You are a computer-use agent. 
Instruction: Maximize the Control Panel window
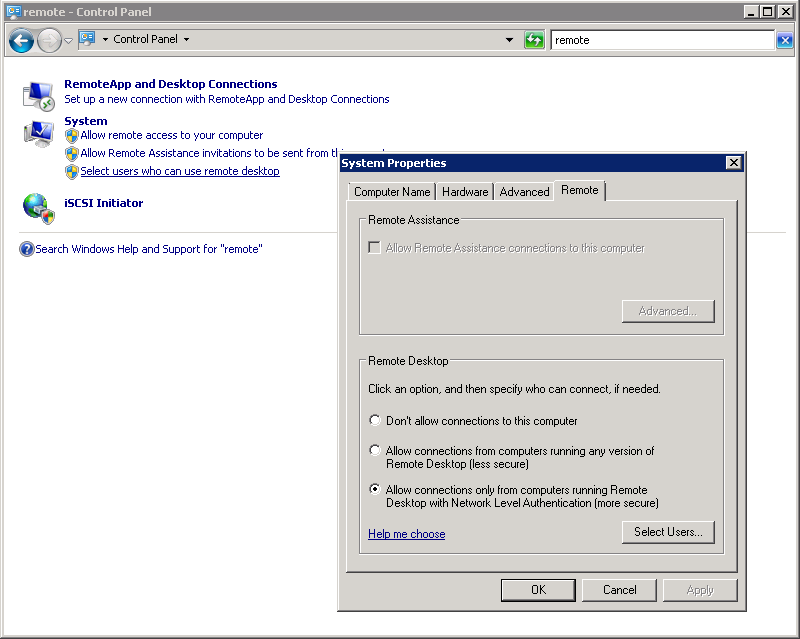767,12
